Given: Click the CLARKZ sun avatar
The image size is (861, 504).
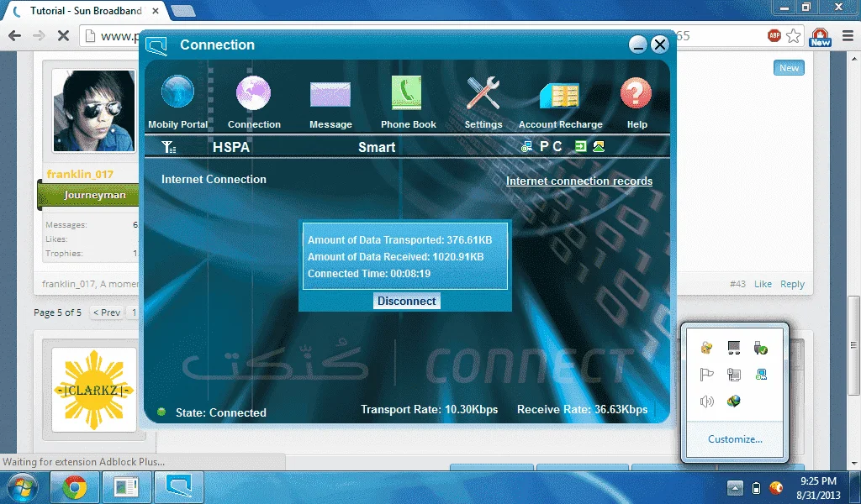Looking at the screenshot, I should coord(94,390).
